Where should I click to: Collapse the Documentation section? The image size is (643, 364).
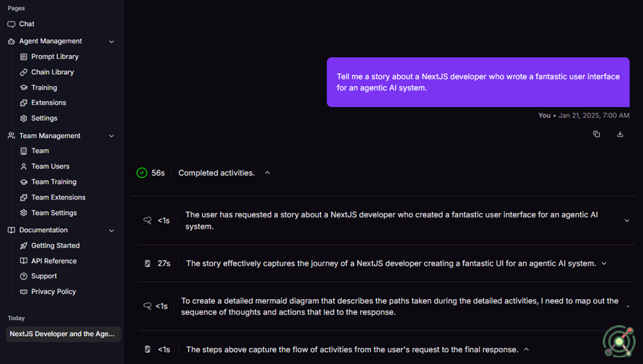112,231
